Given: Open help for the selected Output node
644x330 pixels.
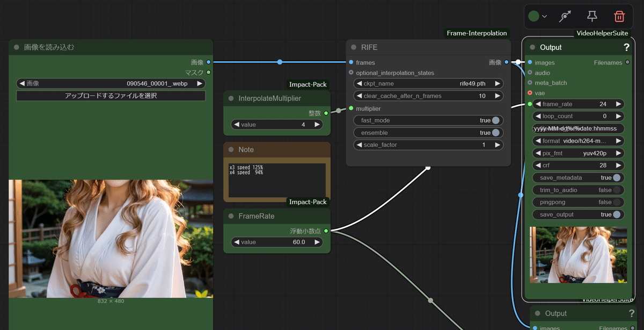Looking at the screenshot, I should (626, 47).
